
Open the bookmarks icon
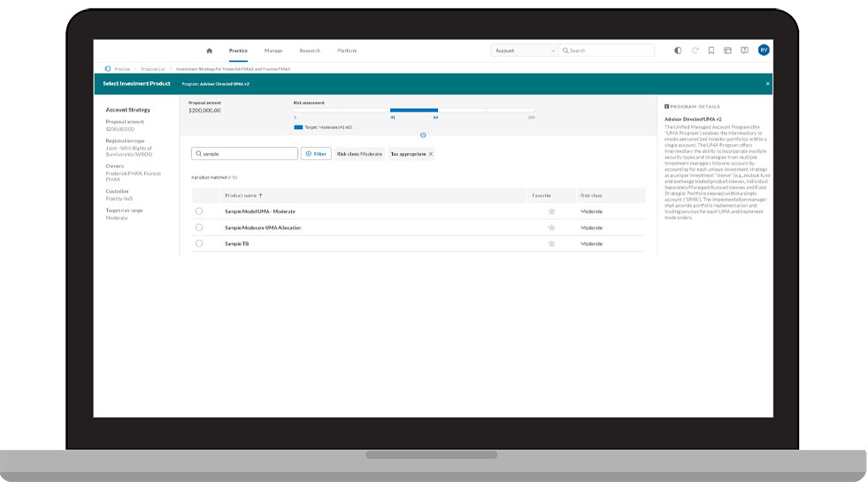(x=711, y=50)
